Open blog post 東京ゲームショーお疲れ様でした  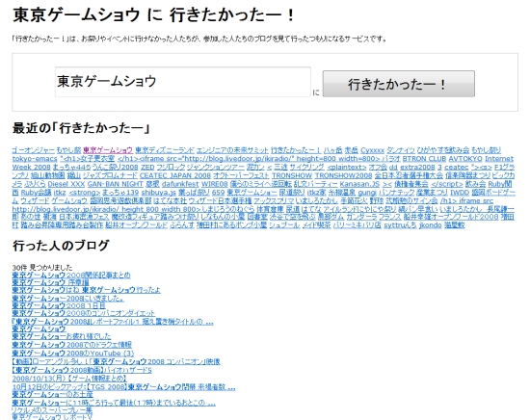(x=62, y=336)
